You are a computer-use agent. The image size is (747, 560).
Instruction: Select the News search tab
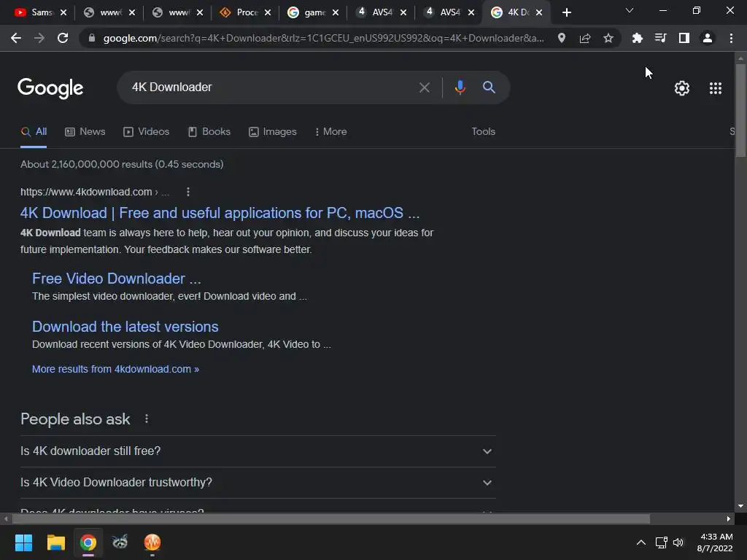85,131
